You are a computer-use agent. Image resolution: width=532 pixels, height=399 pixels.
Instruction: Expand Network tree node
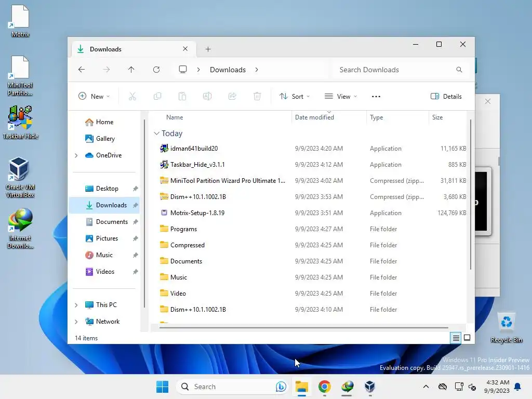click(76, 322)
